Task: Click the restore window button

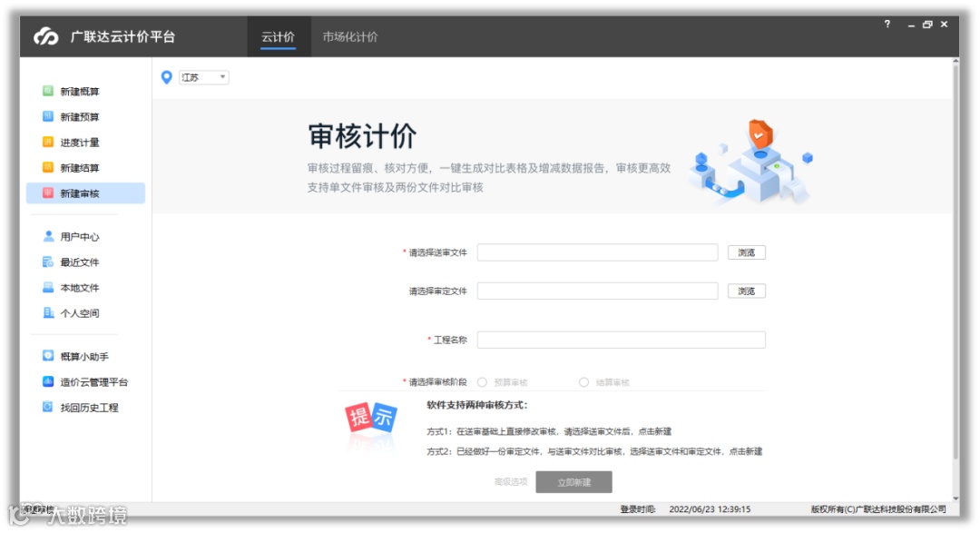Action: click(927, 25)
